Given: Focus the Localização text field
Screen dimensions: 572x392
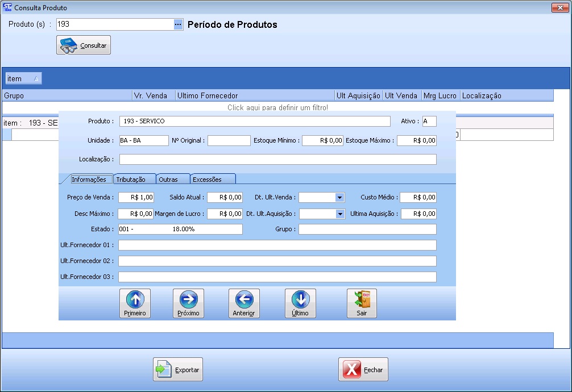Looking at the screenshot, I should point(277,160).
